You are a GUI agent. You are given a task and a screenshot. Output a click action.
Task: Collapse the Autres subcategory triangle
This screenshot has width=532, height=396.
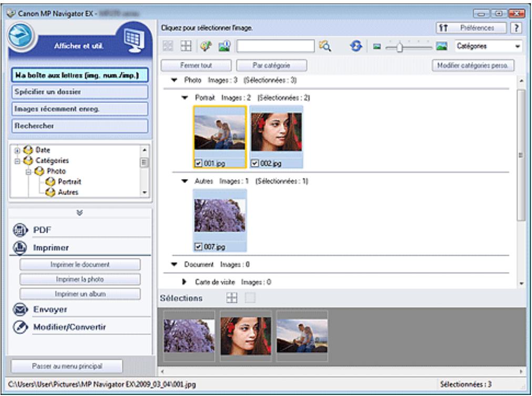tap(185, 181)
